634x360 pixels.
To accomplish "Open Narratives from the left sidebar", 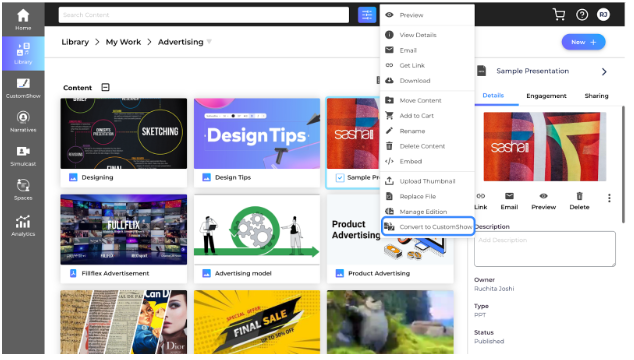I will point(23,122).
